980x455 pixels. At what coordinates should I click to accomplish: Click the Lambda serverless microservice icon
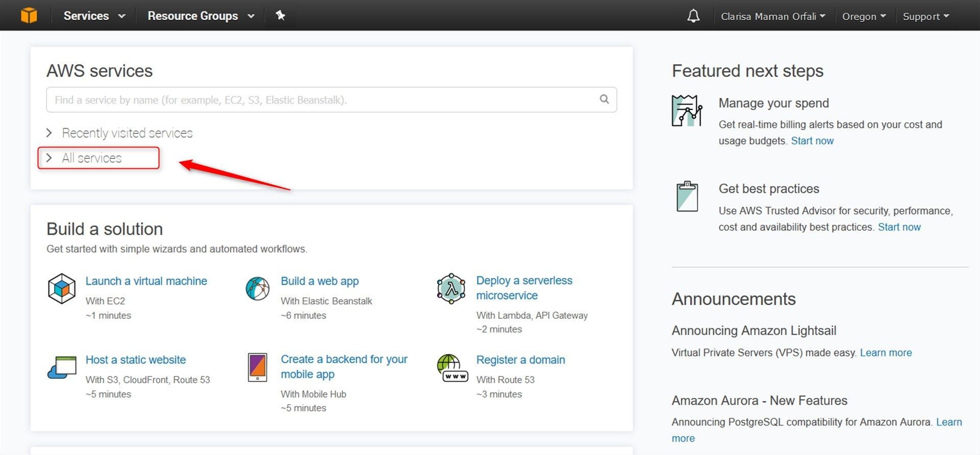(x=451, y=289)
